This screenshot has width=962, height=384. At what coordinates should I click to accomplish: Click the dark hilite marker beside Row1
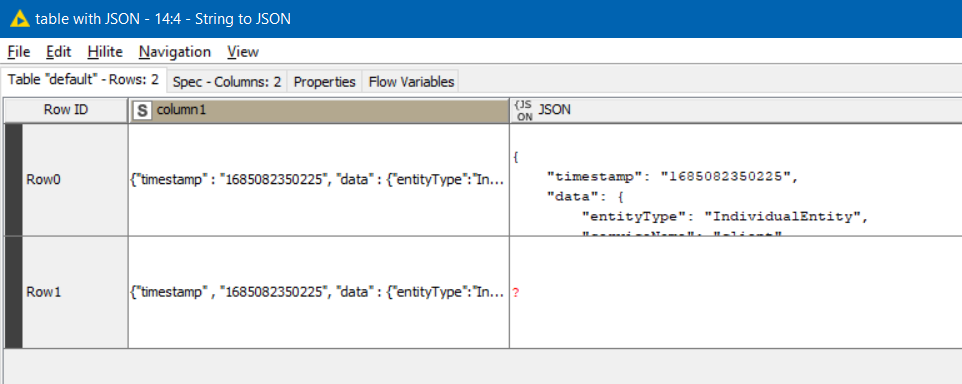(13, 293)
